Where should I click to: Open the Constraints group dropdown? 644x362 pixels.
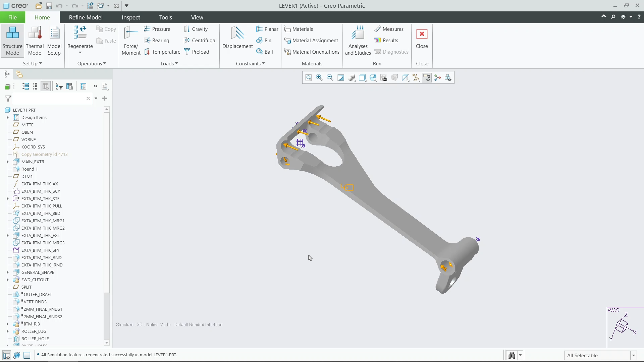[x=250, y=64]
